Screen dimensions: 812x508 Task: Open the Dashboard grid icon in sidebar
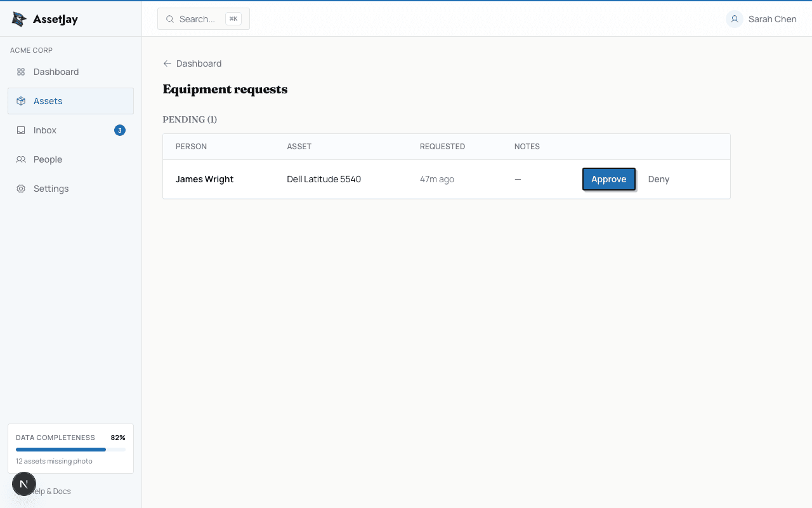pos(20,72)
